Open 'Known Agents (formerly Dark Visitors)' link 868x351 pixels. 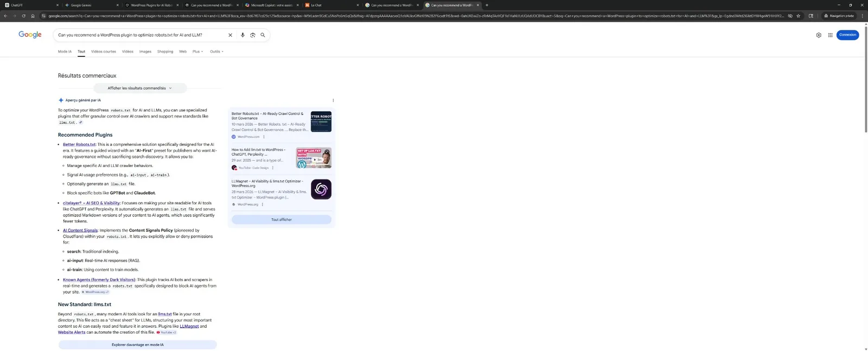click(99, 280)
